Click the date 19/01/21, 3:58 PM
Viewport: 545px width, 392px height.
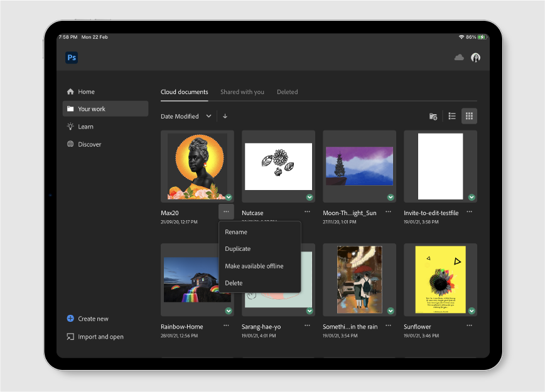tap(421, 222)
